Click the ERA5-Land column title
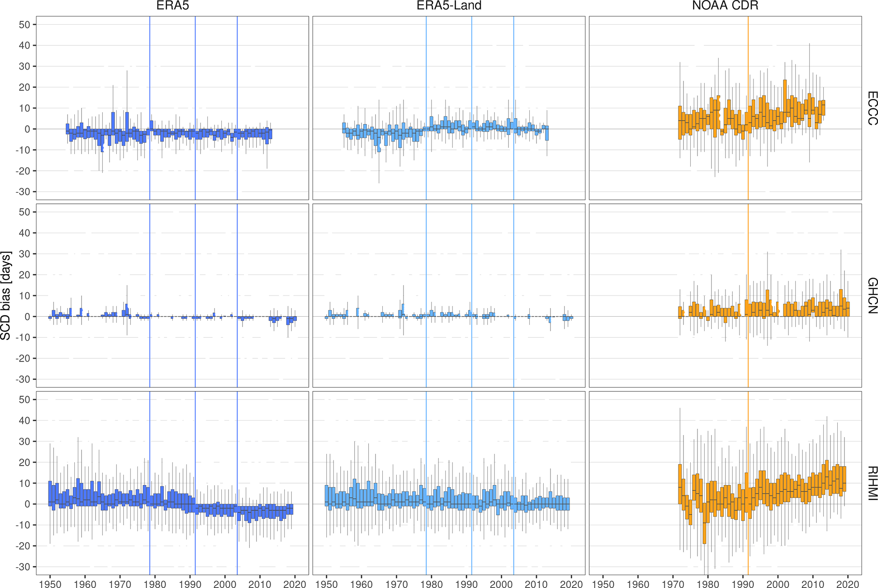The height and width of the screenshot is (588, 878). [449, 6]
